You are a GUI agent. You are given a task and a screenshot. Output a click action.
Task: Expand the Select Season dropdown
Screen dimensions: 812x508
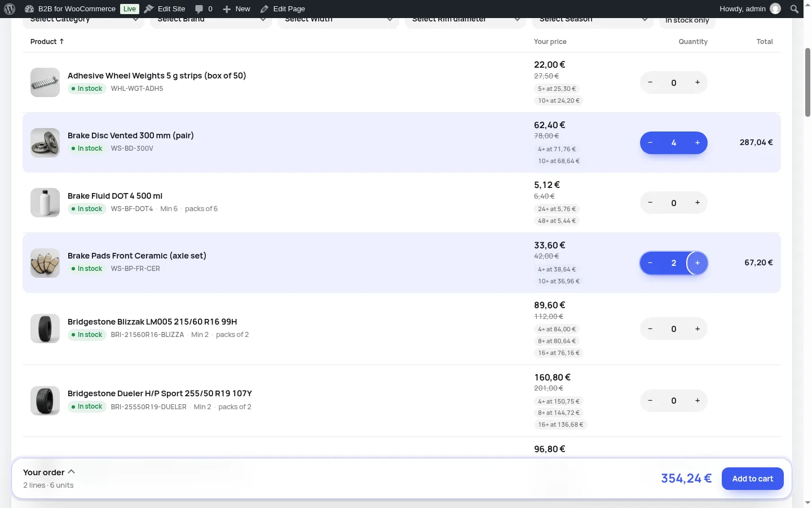(x=593, y=20)
